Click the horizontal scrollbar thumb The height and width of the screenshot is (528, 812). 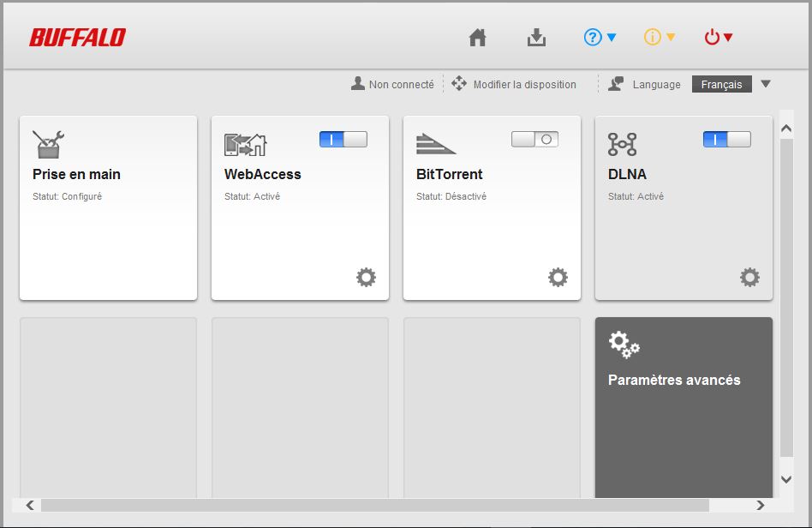(x=375, y=505)
